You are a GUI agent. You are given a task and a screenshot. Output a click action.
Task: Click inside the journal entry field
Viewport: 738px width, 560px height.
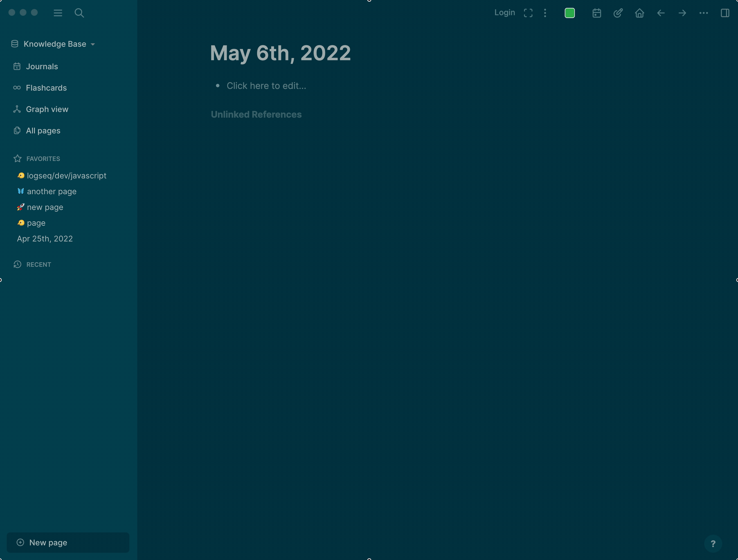pyautogui.click(x=266, y=85)
